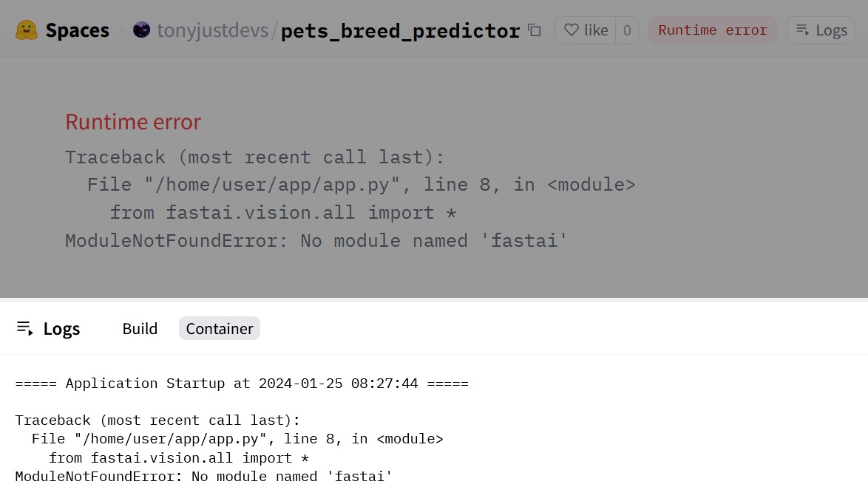Click the Logs panel heading
Screen dimensions: 868x504
[x=61, y=329]
